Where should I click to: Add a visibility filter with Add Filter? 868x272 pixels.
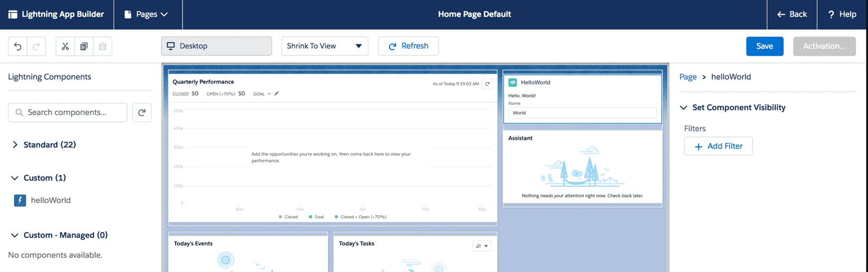718,146
